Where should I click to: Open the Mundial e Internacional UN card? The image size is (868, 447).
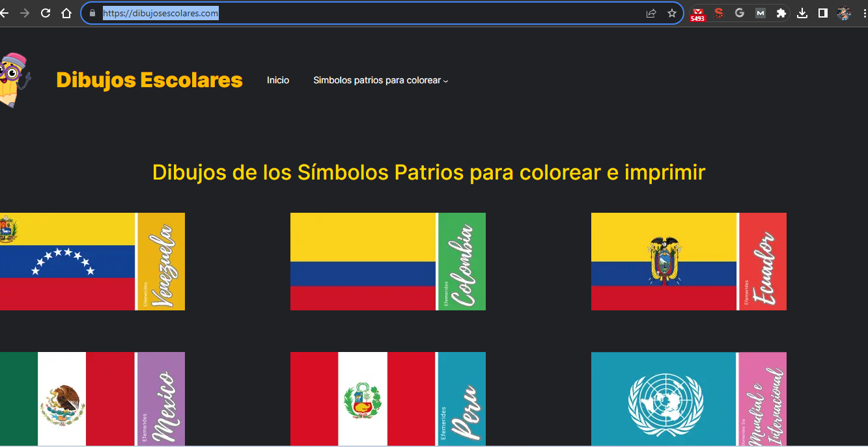coord(689,399)
